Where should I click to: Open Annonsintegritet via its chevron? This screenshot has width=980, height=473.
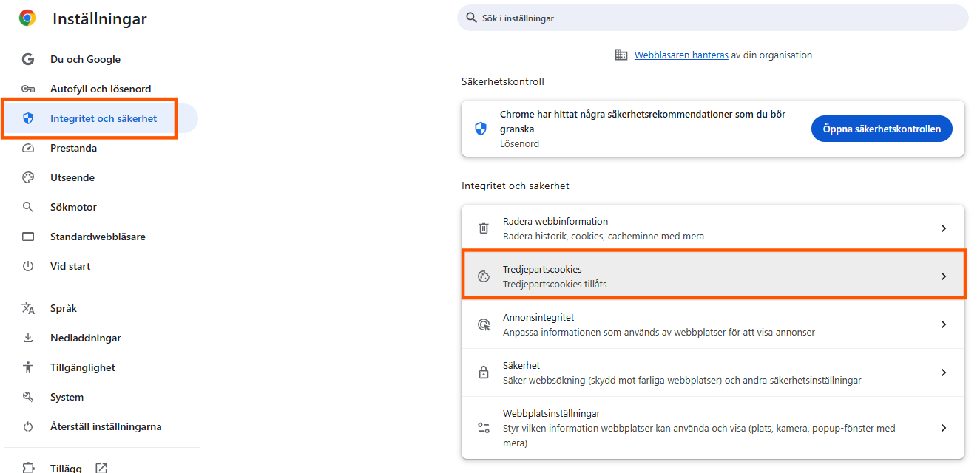[944, 324]
